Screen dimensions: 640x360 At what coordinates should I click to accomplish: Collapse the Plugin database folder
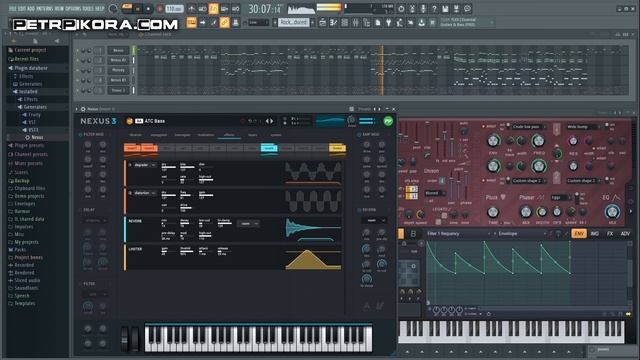tap(31, 68)
